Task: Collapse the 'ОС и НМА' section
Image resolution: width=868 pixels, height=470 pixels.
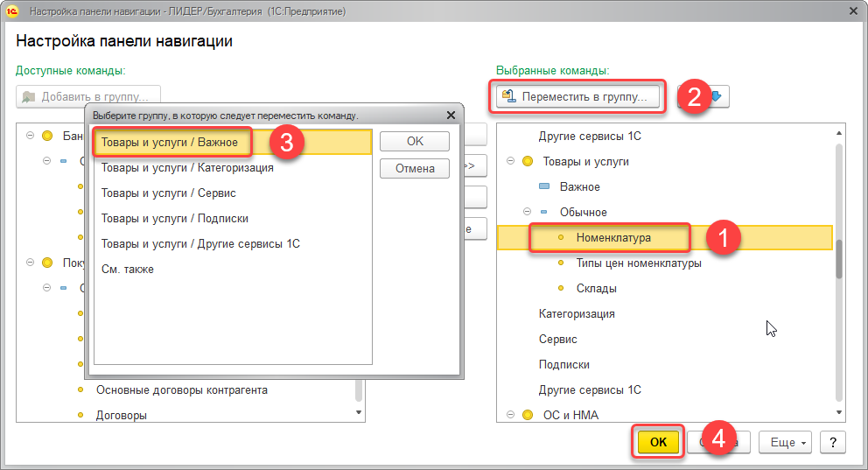Action: [510, 415]
